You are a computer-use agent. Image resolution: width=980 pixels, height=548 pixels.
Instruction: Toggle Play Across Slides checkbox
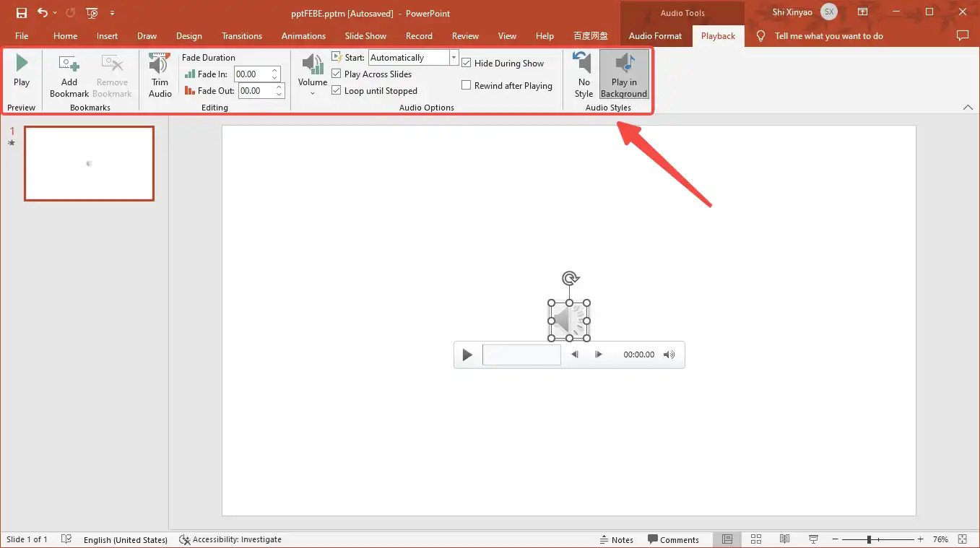(x=337, y=74)
